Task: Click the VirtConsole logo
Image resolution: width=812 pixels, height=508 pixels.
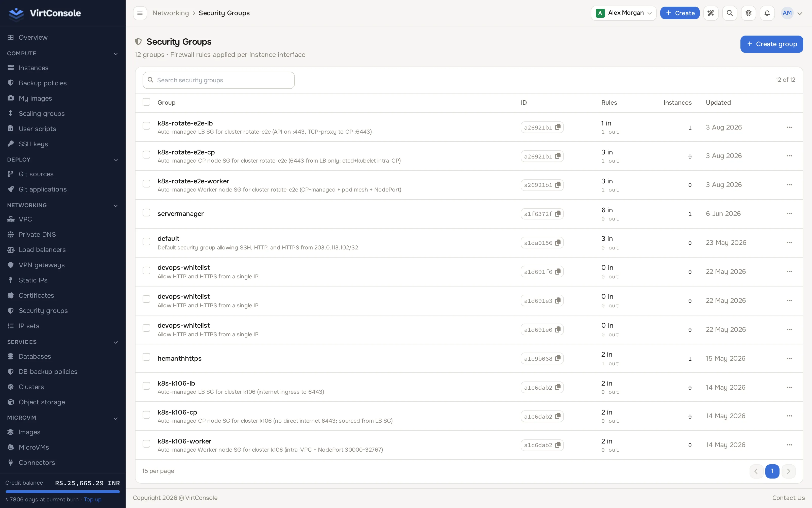Action: coord(44,13)
